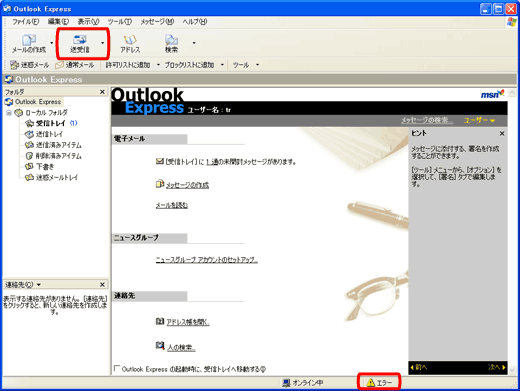The height and width of the screenshot is (391, 520).
Task: Click the ブロックリストに追加 toolbar button
Action: coord(189,65)
